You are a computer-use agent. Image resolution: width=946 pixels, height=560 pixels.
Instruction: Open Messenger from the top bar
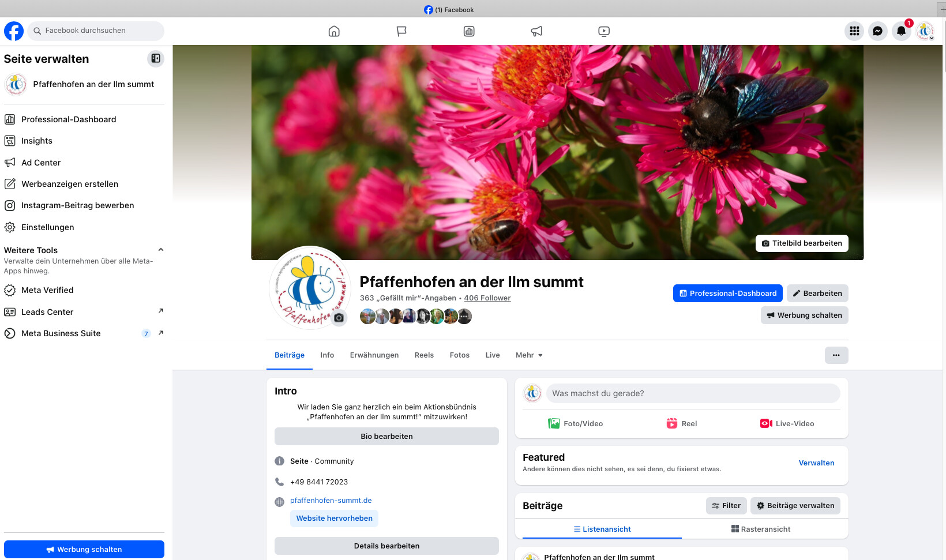click(877, 31)
